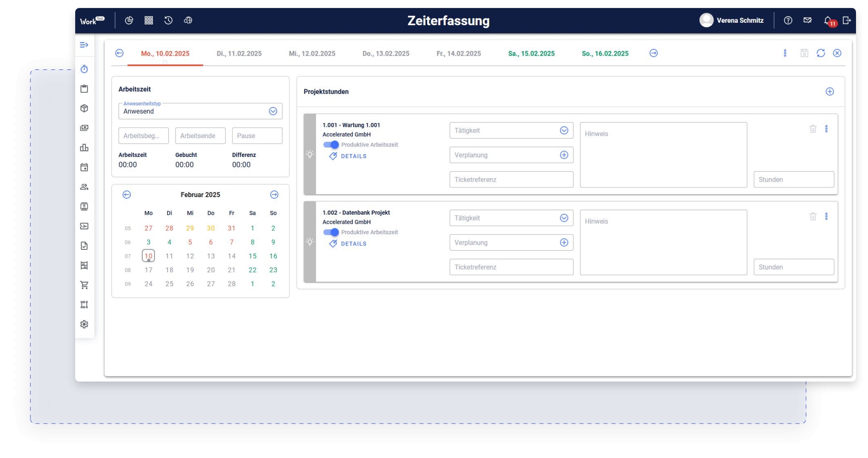Click DETAILS link under Wartung 1.001
The image size is (868, 458).
pyautogui.click(x=353, y=156)
